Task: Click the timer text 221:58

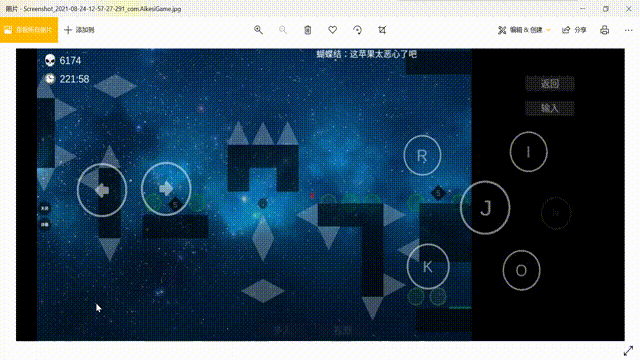Action: 74,79
